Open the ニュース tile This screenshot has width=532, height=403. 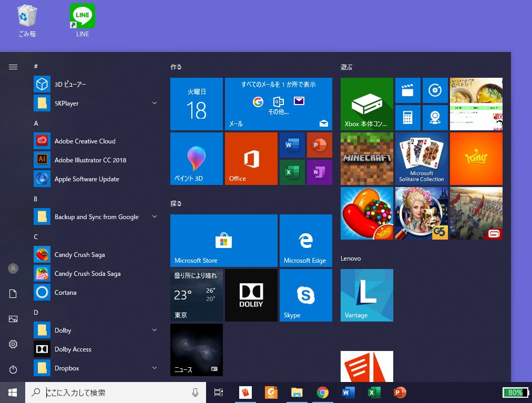coord(197,350)
